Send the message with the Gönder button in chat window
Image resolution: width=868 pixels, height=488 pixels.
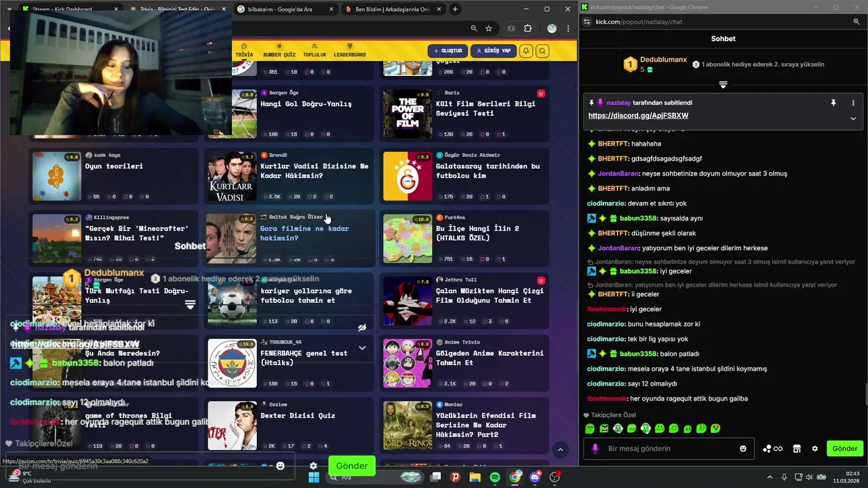click(845, 449)
